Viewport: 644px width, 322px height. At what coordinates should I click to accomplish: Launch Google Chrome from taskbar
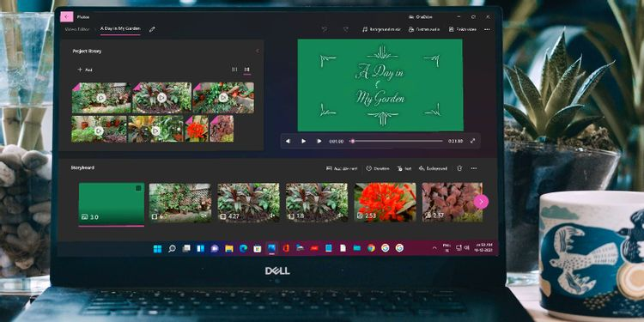click(x=371, y=247)
